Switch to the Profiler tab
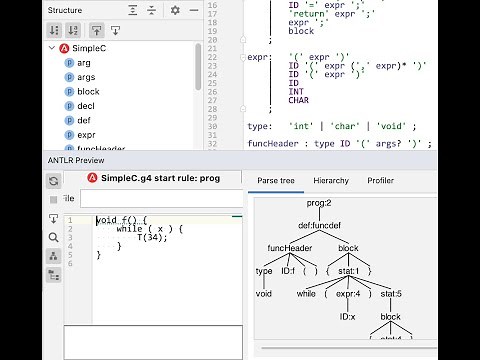480x360 pixels. (x=380, y=181)
